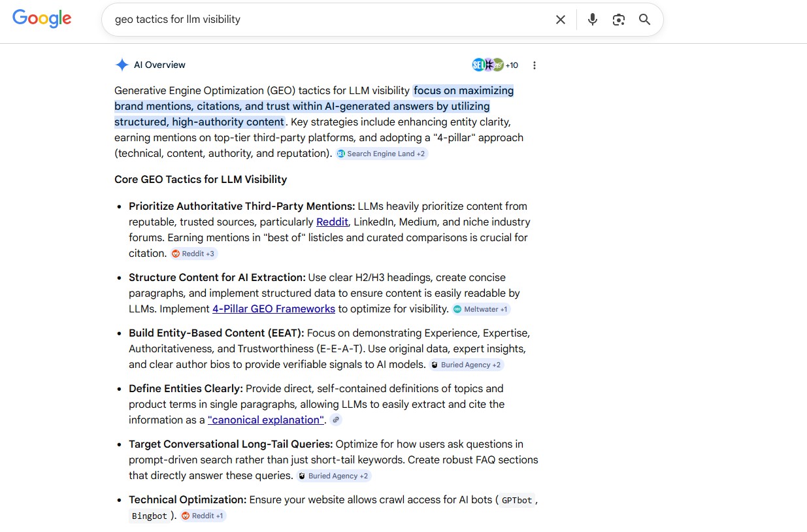Click the AI Overview label
Image resolution: width=807 pixels, height=532 pixels.
pos(159,65)
